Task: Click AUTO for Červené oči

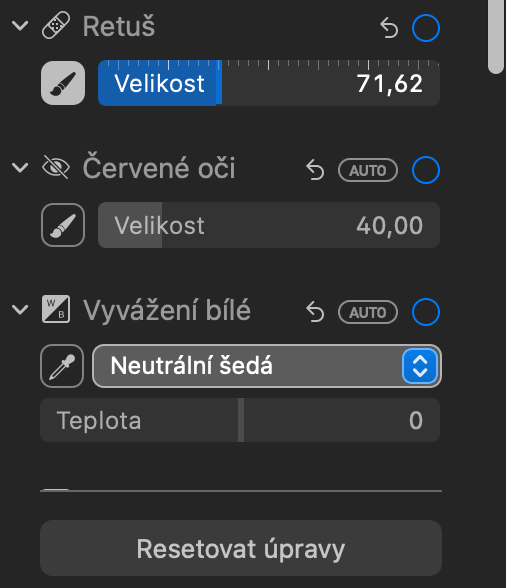Action: tap(368, 170)
